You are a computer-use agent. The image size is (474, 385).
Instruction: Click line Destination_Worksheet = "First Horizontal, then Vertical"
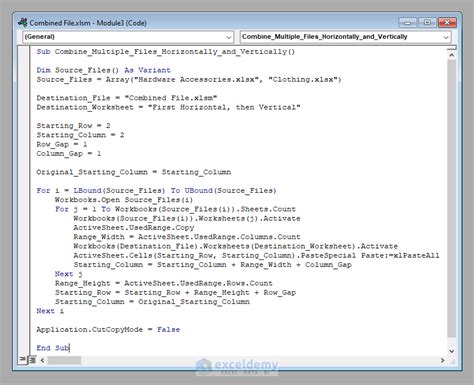(x=168, y=107)
